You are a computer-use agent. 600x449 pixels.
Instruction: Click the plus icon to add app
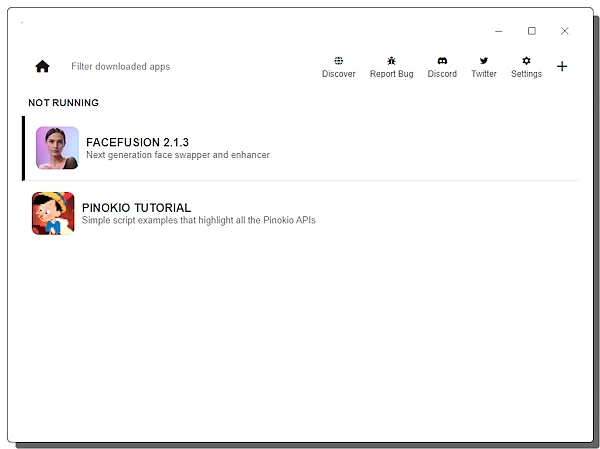(562, 66)
